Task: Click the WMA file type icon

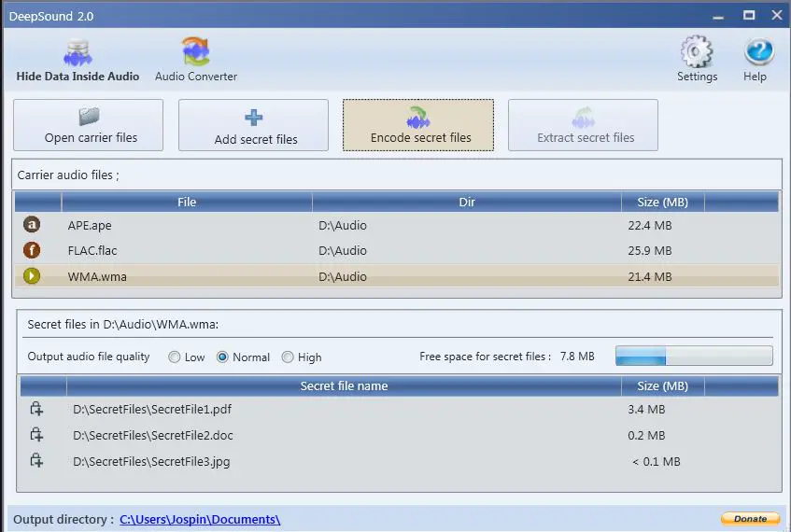Action: (32, 276)
